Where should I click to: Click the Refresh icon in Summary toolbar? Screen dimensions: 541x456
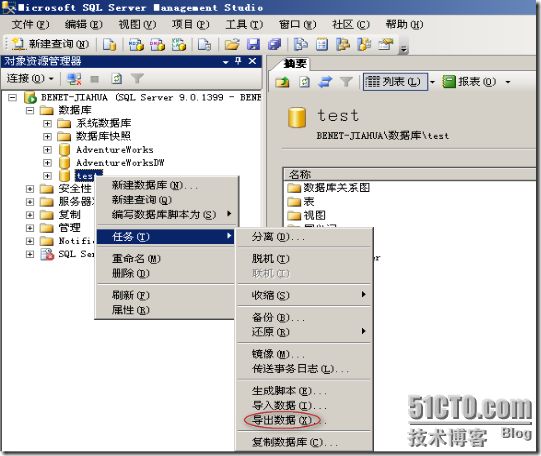click(x=304, y=82)
